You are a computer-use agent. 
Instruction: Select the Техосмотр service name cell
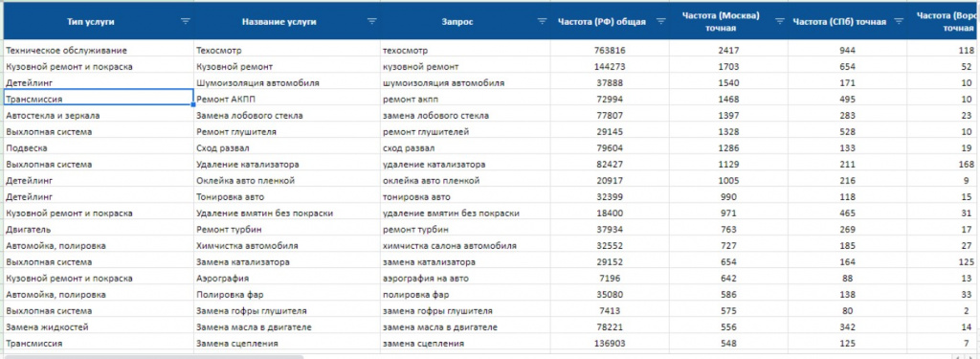click(287, 50)
